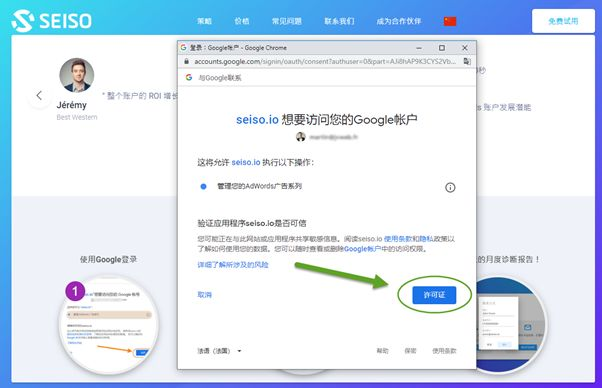Click the 帮助 footer link

[x=382, y=351]
